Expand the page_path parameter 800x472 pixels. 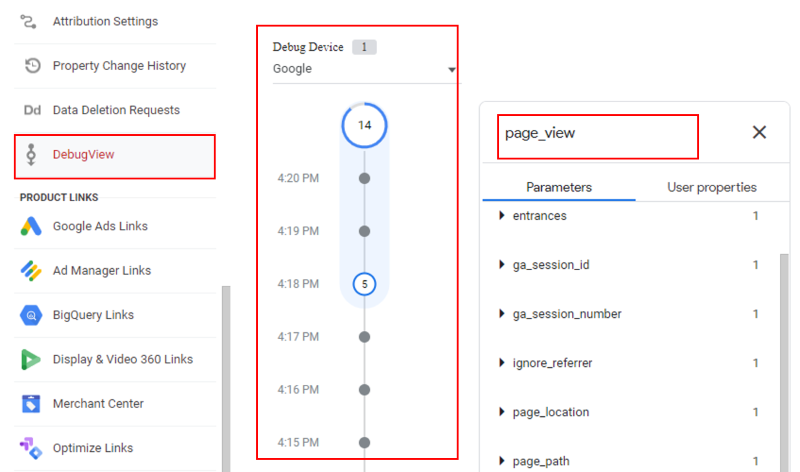pyautogui.click(x=502, y=461)
